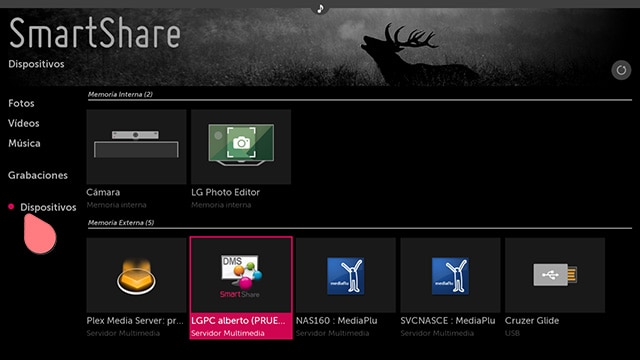
Task: Open the Cruzer Glide USB drive icon
Action: tap(555, 275)
